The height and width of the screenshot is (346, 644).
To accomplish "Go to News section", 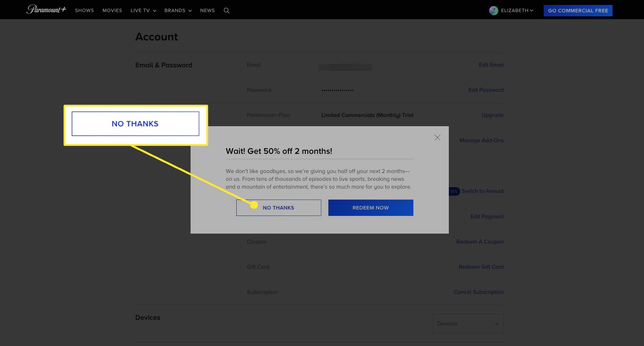I will click(x=208, y=11).
